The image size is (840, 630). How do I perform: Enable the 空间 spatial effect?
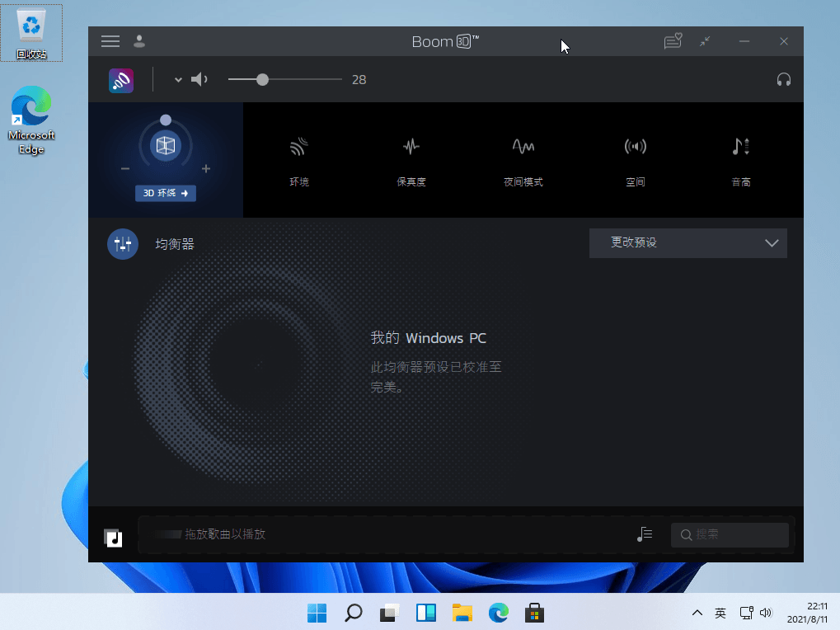click(x=636, y=162)
